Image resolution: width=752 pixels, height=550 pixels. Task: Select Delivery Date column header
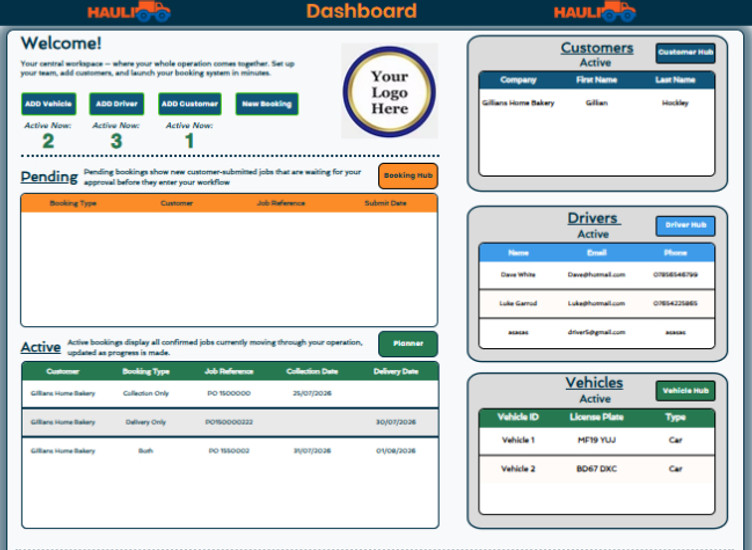pos(396,372)
